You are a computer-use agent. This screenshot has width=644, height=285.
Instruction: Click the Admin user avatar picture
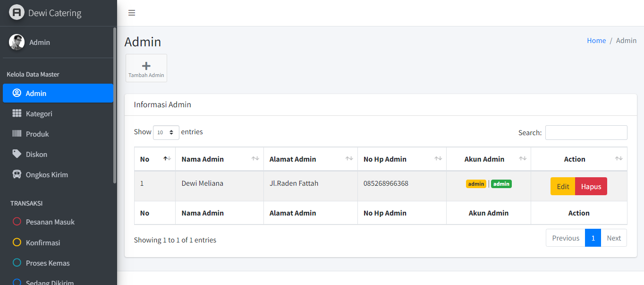(x=17, y=42)
